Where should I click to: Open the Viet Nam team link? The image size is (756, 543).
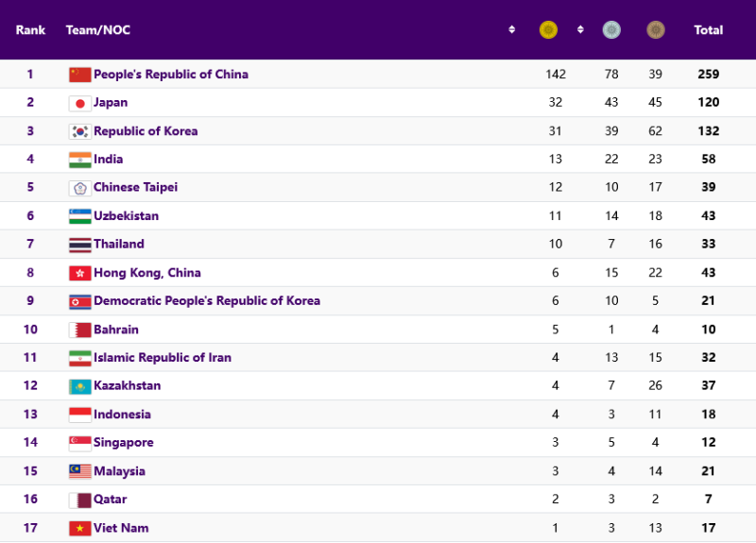[121, 528]
